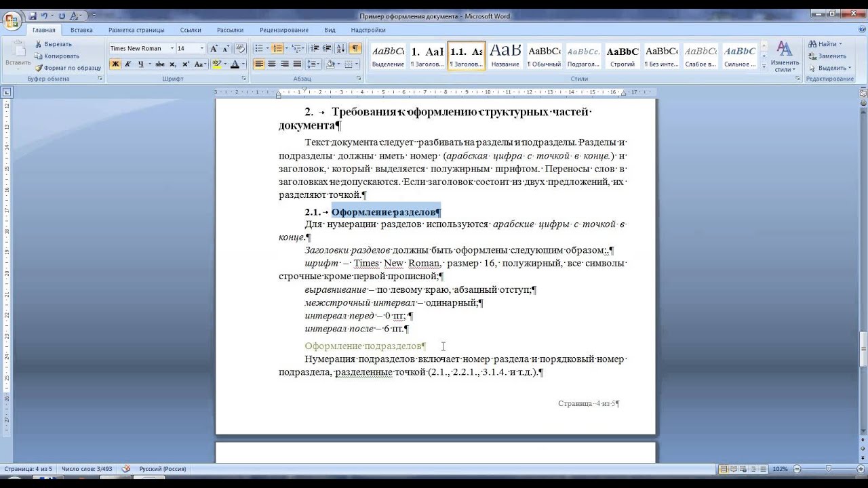Image resolution: width=868 pixels, height=488 pixels.
Task: Toggle strikethrough formatting
Action: tap(160, 64)
